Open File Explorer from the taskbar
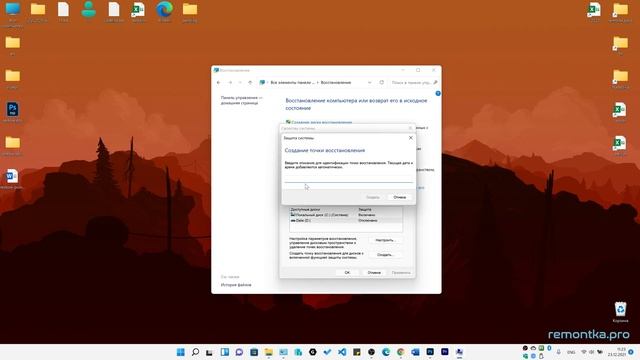This screenshot has height=360, width=640. coord(269,352)
